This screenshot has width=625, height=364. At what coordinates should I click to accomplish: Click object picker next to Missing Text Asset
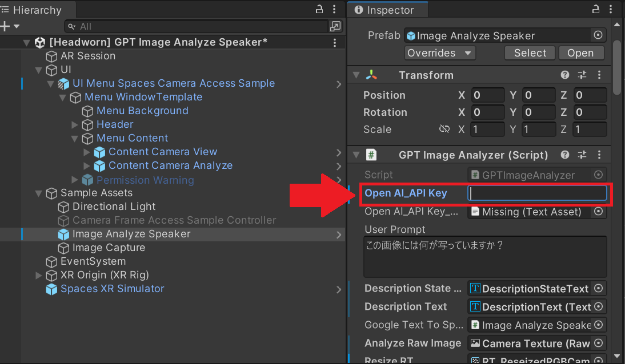(x=598, y=212)
